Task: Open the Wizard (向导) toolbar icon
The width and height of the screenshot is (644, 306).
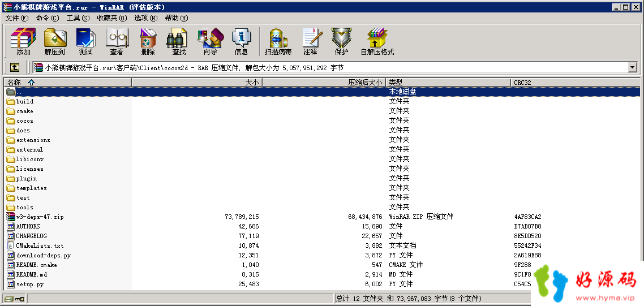Action: (211, 41)
